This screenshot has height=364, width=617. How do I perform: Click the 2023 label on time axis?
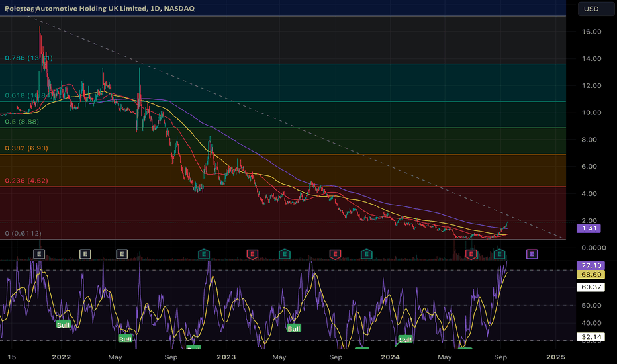(226, 357)
